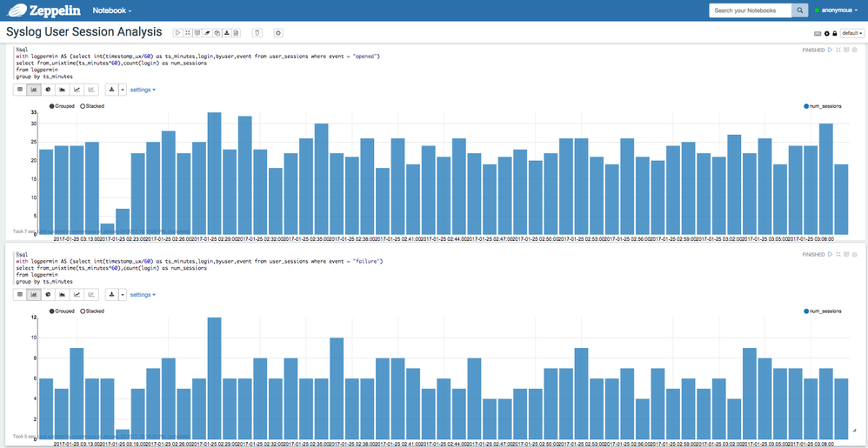
Task: Select Stacked option in second chart
Action: coord(91,311)
